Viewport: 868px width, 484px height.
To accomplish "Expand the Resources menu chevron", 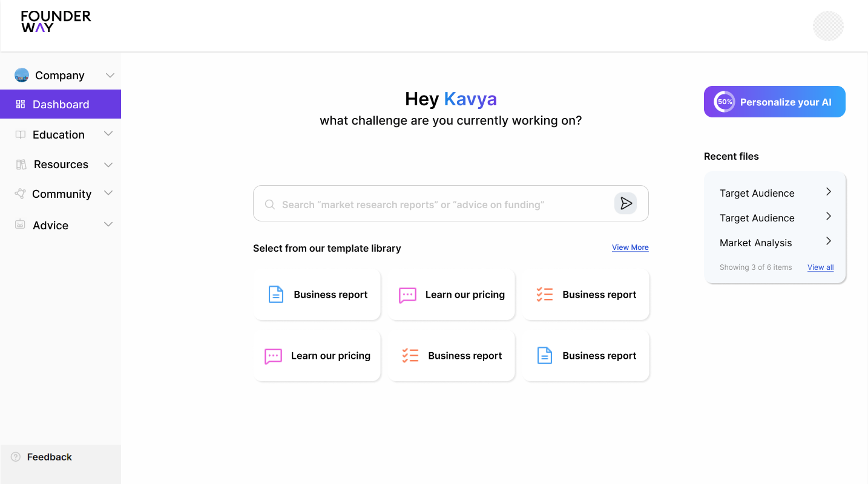I will click(108, 165).
